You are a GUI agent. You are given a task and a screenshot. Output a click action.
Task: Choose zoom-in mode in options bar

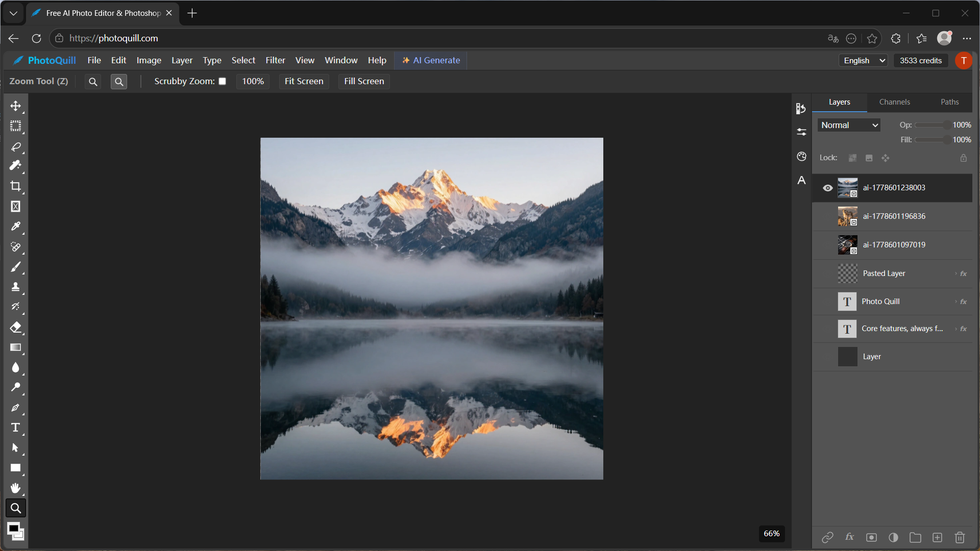point(93,82)
